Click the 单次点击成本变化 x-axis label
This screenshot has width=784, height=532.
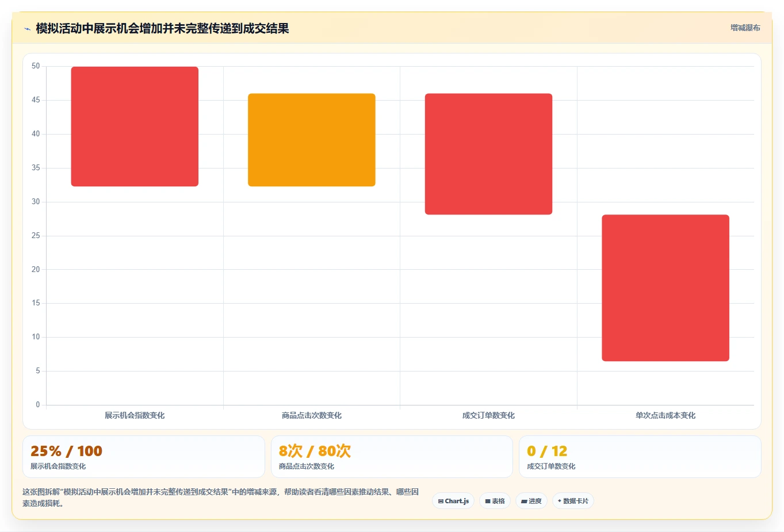[666, 415]
